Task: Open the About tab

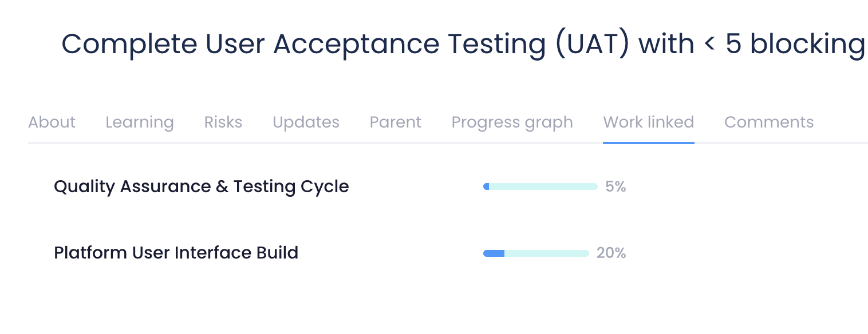Action: point(52,122)
